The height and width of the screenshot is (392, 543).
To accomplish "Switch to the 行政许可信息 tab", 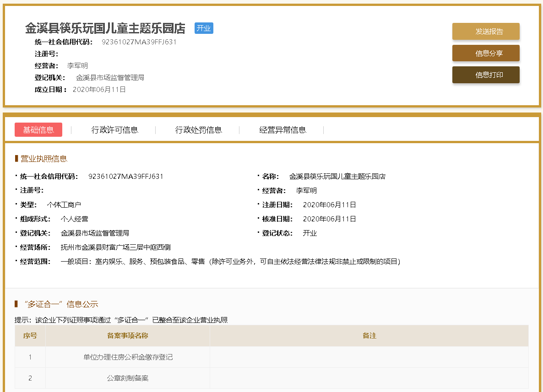I will tap(114, 130).
